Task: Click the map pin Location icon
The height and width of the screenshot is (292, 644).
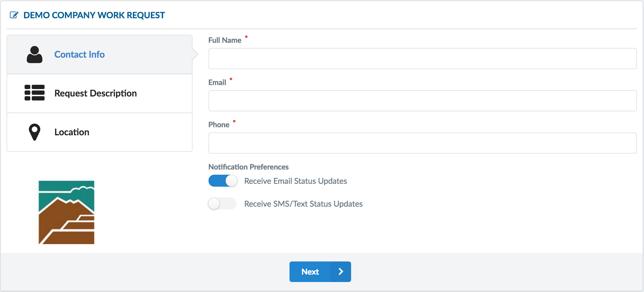Action: tap(35, 132)
